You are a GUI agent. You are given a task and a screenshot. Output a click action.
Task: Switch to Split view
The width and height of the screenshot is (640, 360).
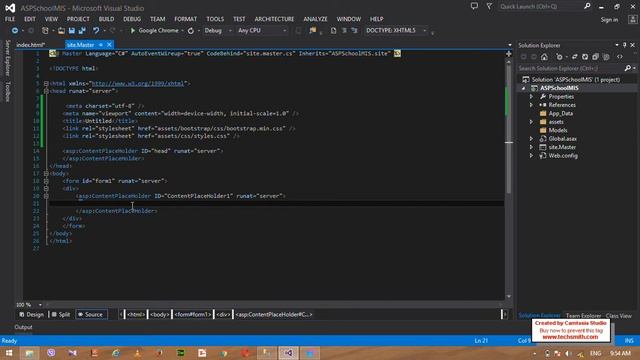point(61,315)
